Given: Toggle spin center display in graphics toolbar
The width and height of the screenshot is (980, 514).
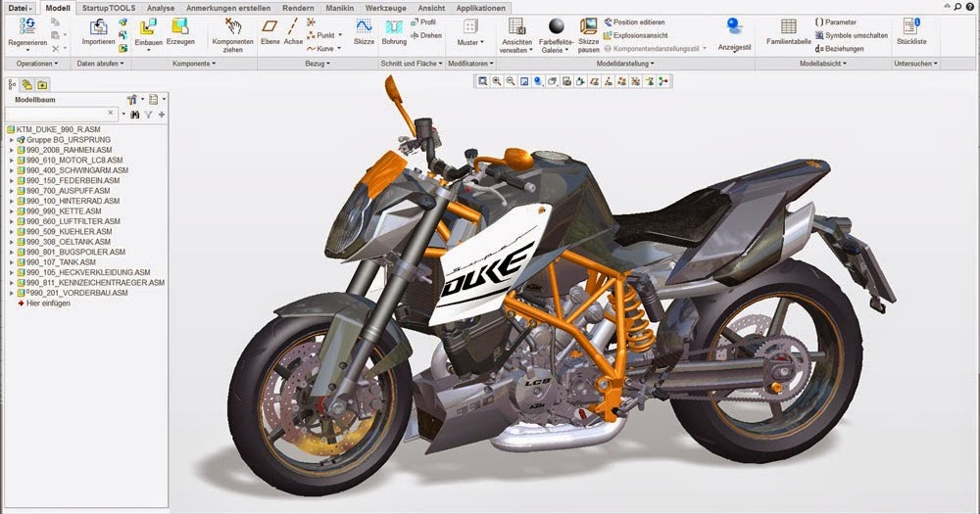Looking at the screenshot, I should (x=663, y=81).
